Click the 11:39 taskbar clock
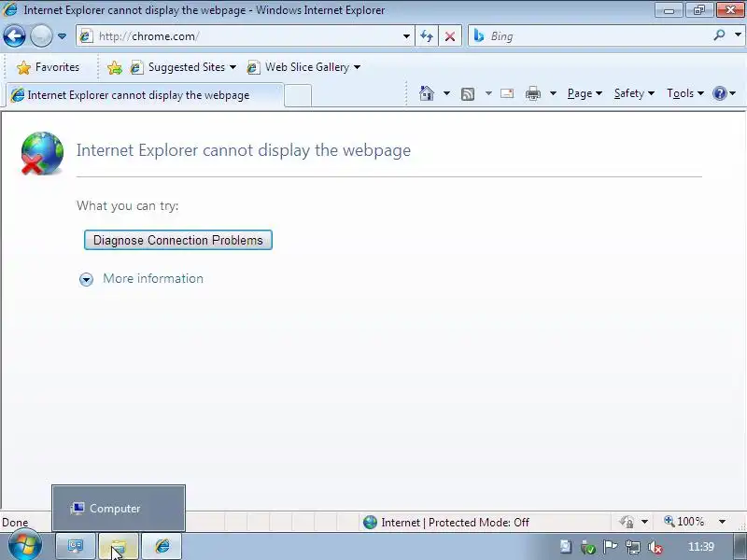The height and width of the screenshot is (560, 747). click(701, 547)
